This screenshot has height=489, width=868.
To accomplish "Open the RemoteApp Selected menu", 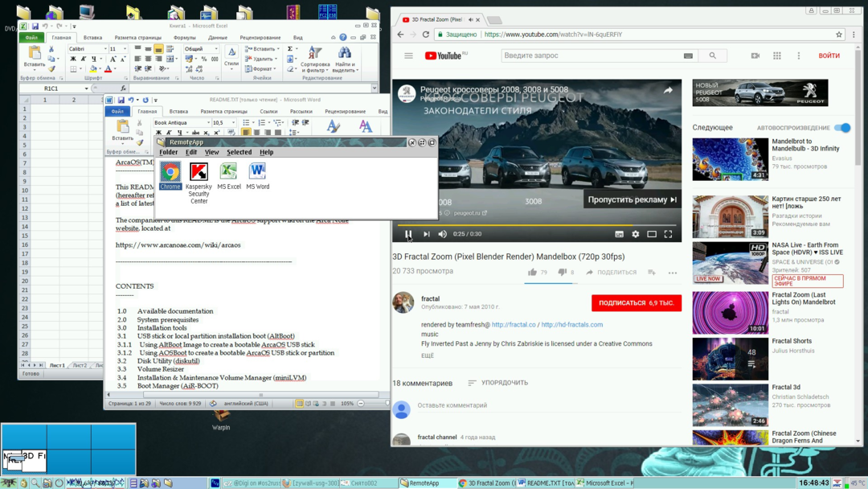I will point(240,152).
